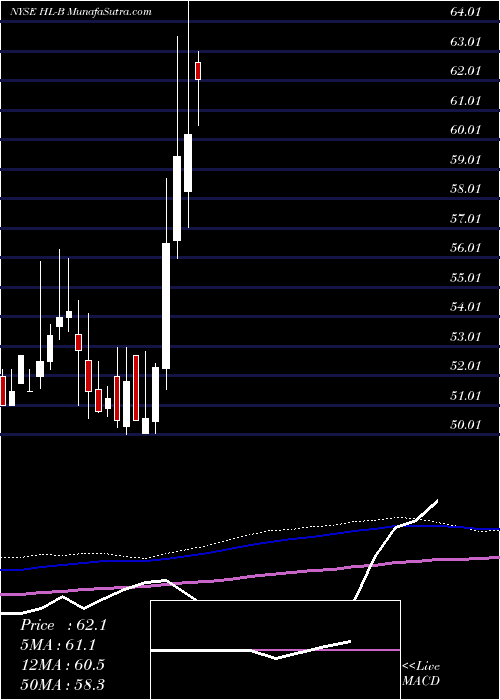The width and height of the screenshot is (500, 700).
Task: Select the 64.01 price axis label
Action: pos(465,12)
